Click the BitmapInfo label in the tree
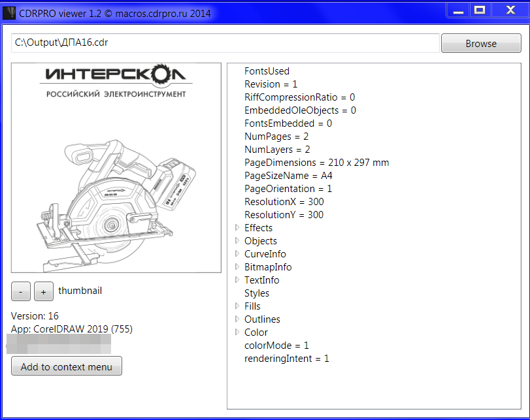Viewport: 530px width, 420px height. [268, 267]
